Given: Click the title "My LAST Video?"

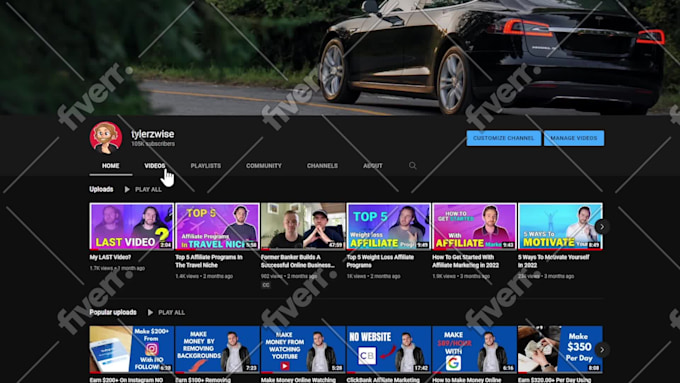Looking at the screenshot, I should point(110,257).
